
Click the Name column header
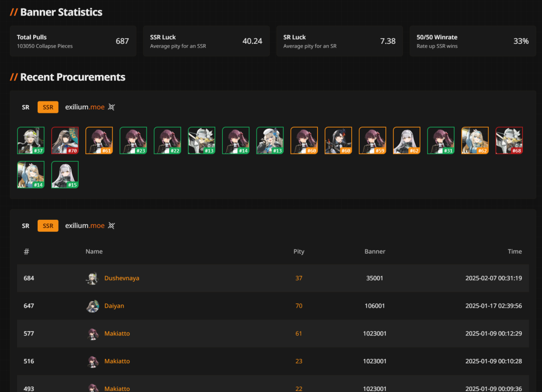94,251
